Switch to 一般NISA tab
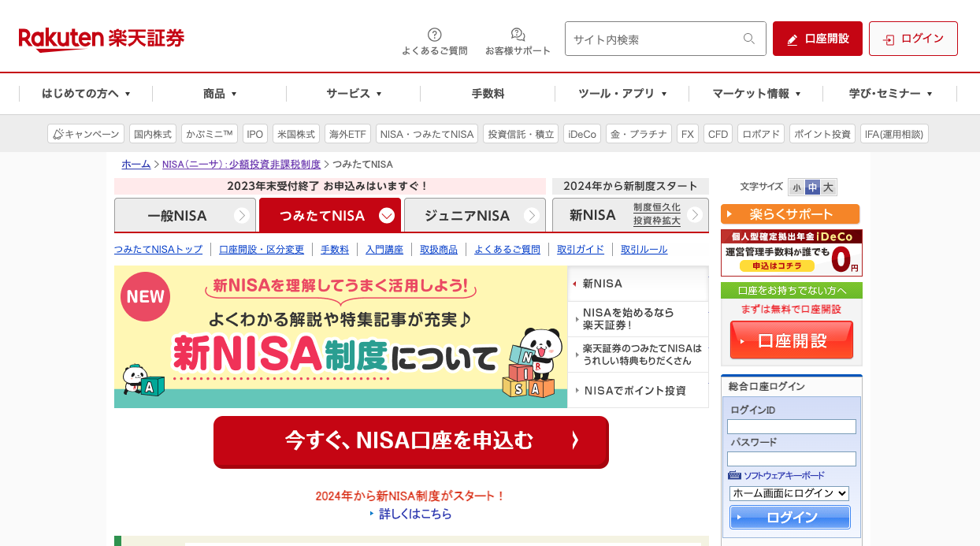 click(x=185, y=215)
